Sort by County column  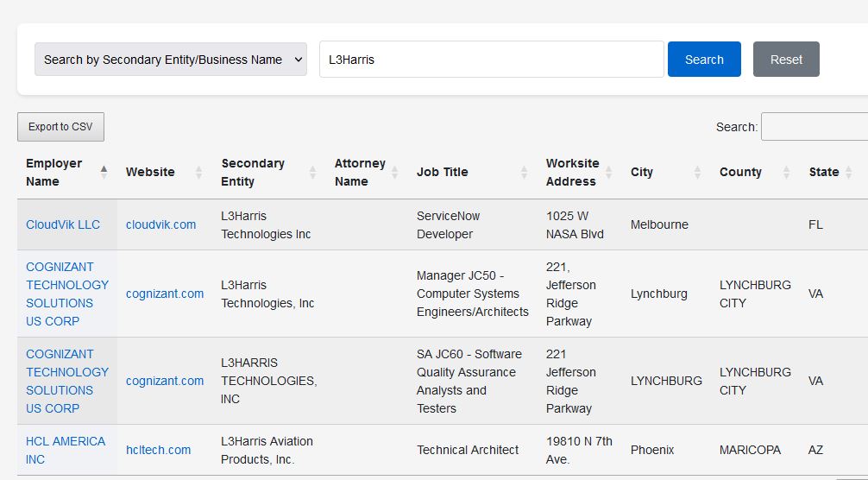click(x=755, y=172)
